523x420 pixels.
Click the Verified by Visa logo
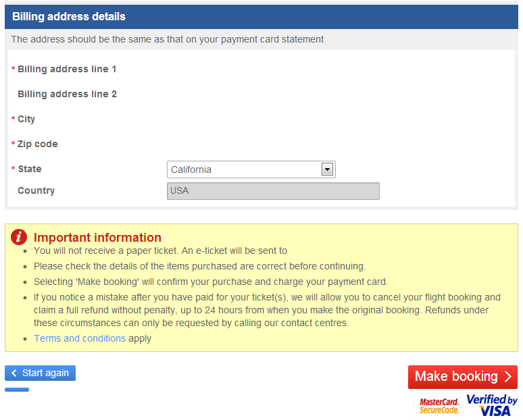(492, 405)
